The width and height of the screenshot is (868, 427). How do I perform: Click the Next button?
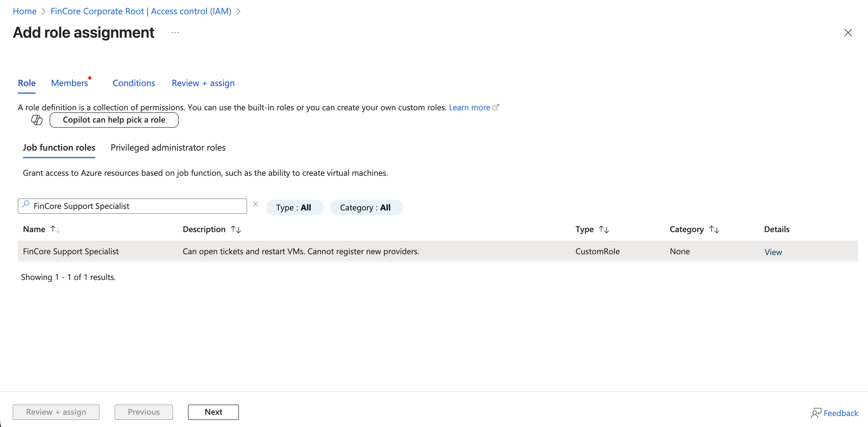[x=213, y=412]
